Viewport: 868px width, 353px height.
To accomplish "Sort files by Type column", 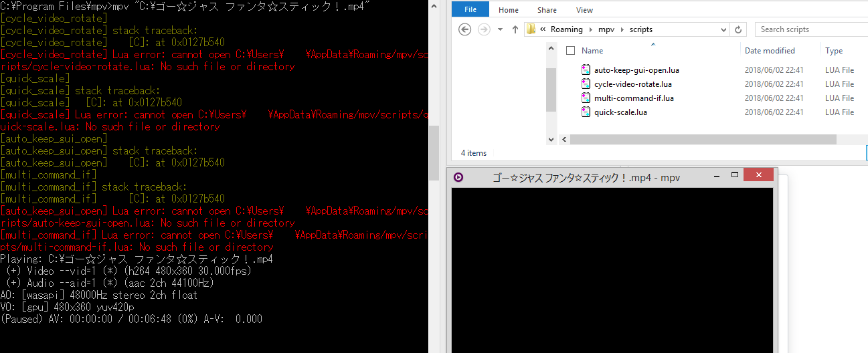I will (x=834, y=51).
